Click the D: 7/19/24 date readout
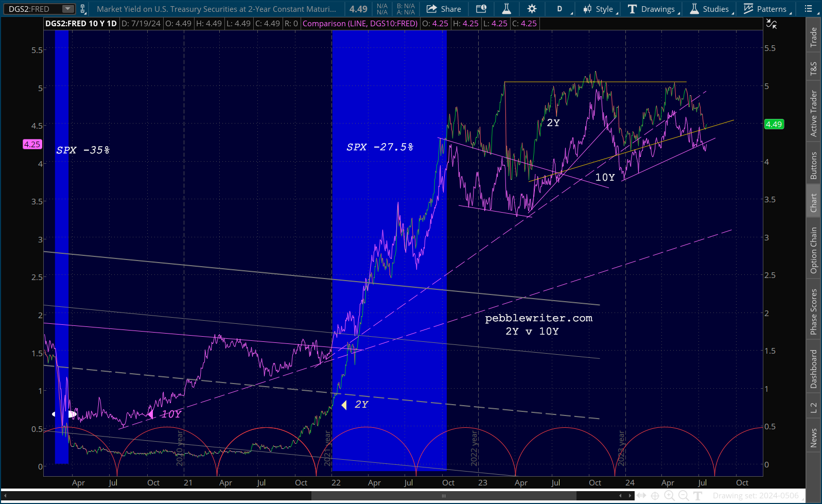Screen dimensions: 822x504 coord(142,24)
